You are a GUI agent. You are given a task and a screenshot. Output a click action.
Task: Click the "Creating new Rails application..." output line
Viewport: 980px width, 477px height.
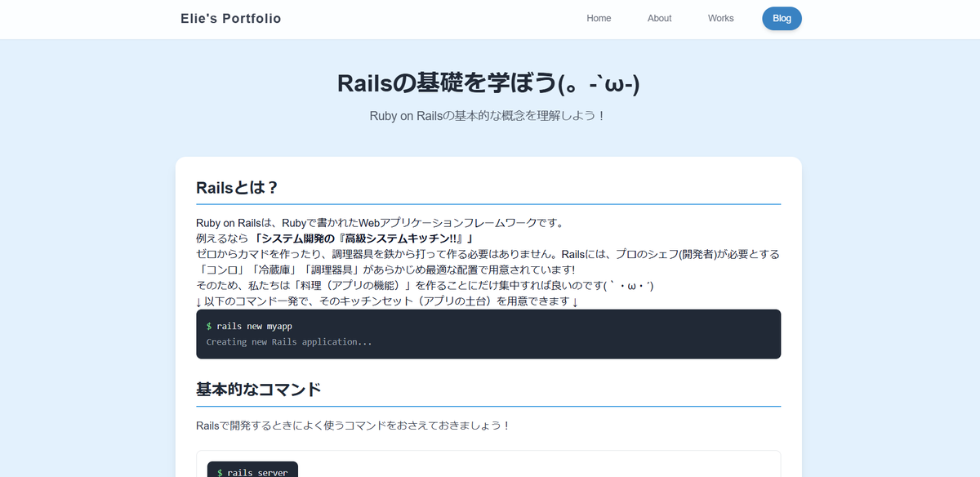[287, 341]
